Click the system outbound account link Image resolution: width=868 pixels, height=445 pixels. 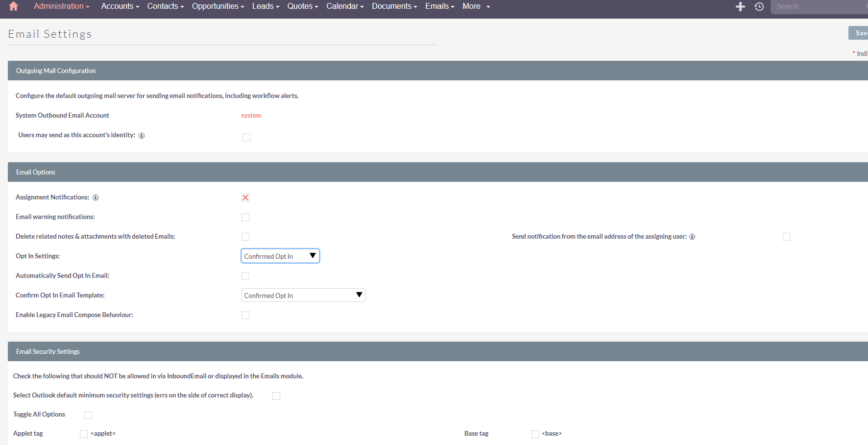pyautogui.click(x=251, y=116)
